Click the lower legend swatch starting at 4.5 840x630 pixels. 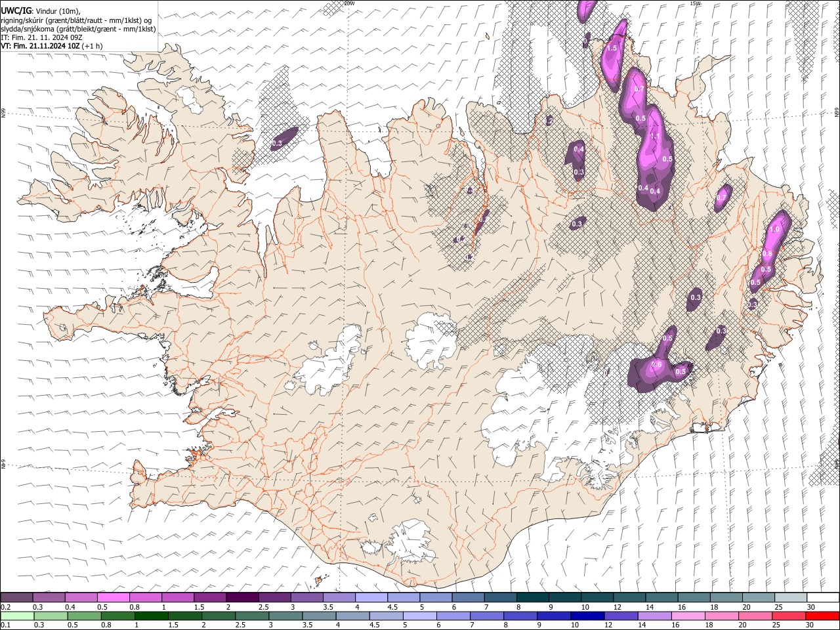[386, 616]
